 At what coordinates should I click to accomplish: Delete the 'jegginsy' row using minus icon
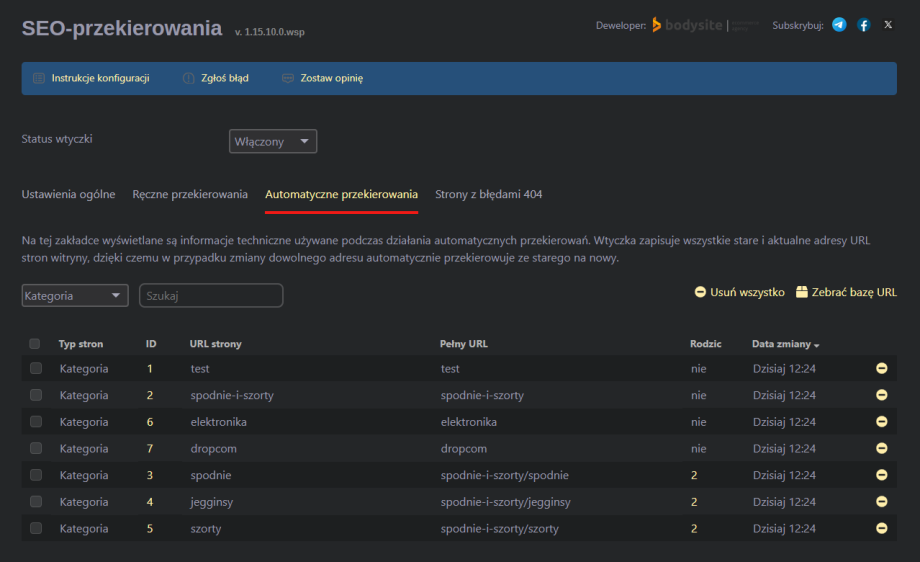(882, 502)
